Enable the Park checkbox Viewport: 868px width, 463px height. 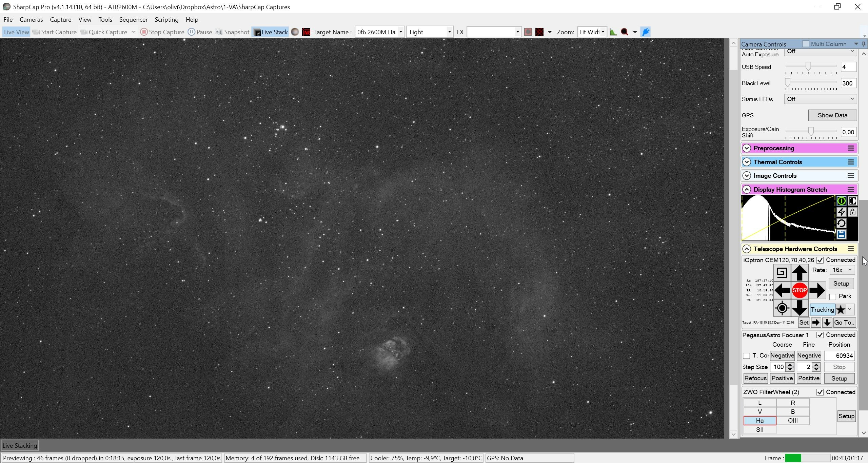(x=833, y=297)
